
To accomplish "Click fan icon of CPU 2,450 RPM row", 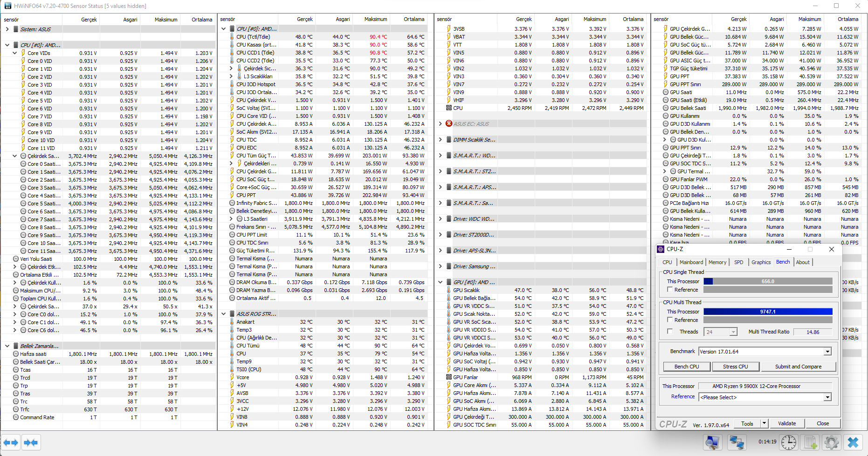I will [x=448, y=108].
